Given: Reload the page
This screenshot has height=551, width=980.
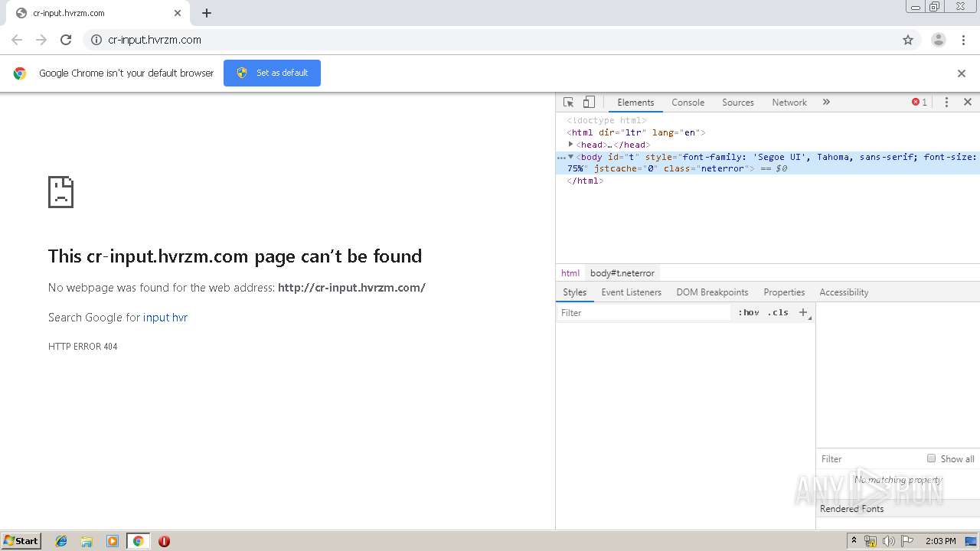Looking at the screenshot, I should [66, 40].
